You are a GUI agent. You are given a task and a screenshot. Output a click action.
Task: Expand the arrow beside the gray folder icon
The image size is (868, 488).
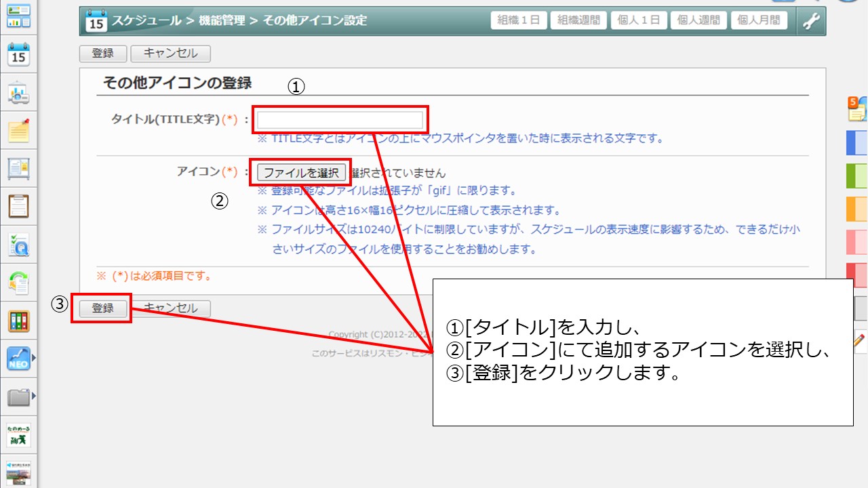click(34, 394)
